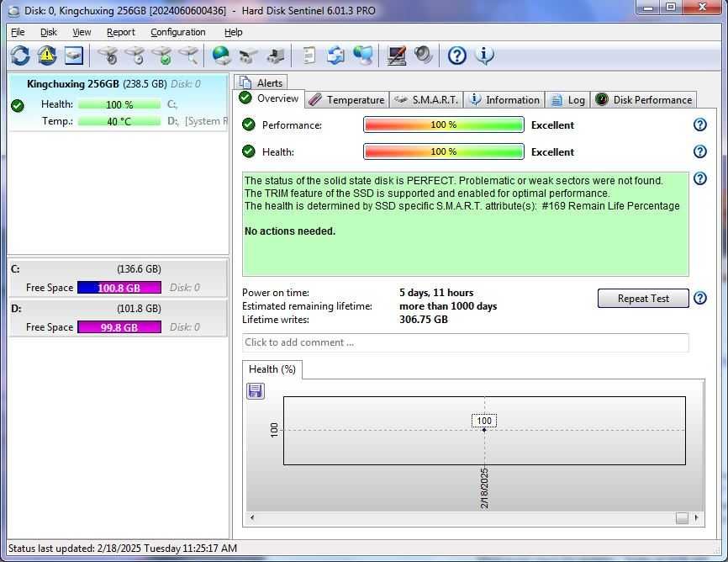Click the globe and monitor network icon
The image size is (728, 562).
[362, 56]
